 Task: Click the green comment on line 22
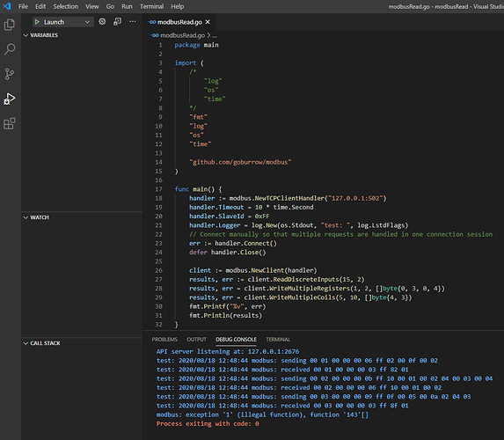[x=340, y=234]
